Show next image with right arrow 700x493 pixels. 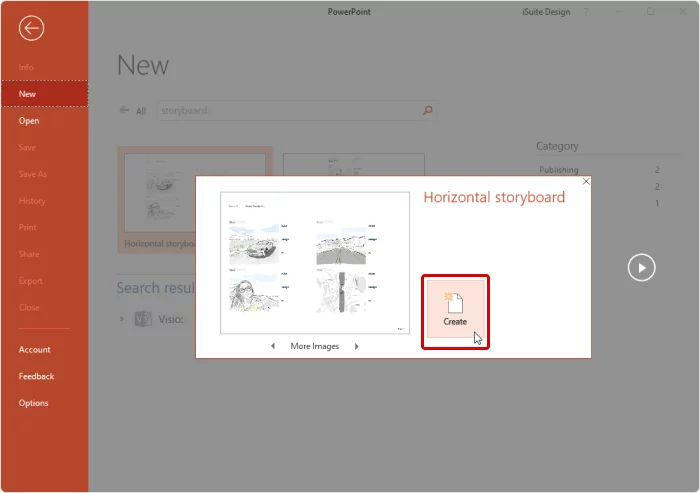(x=357, y=346)
